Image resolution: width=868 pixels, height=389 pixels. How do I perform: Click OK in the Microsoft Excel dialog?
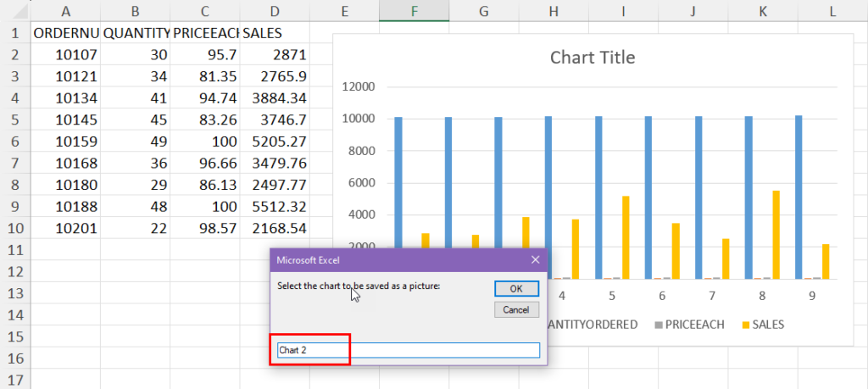tap(516, 288)
